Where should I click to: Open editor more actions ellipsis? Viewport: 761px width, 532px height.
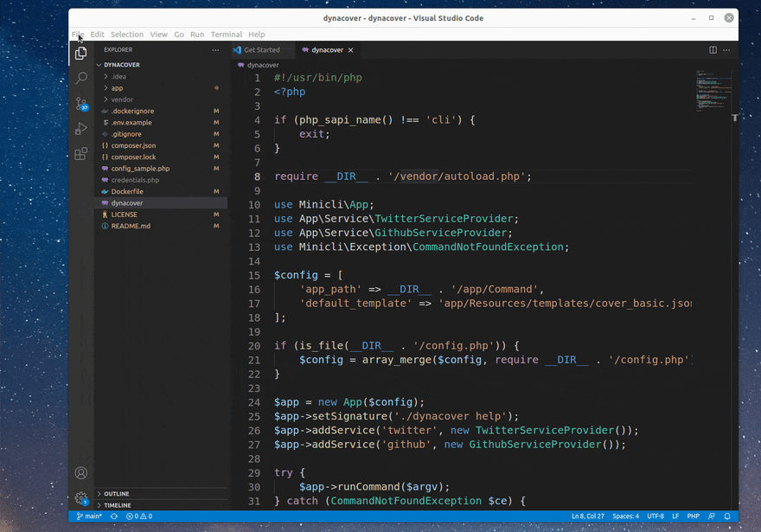[726, 50]
